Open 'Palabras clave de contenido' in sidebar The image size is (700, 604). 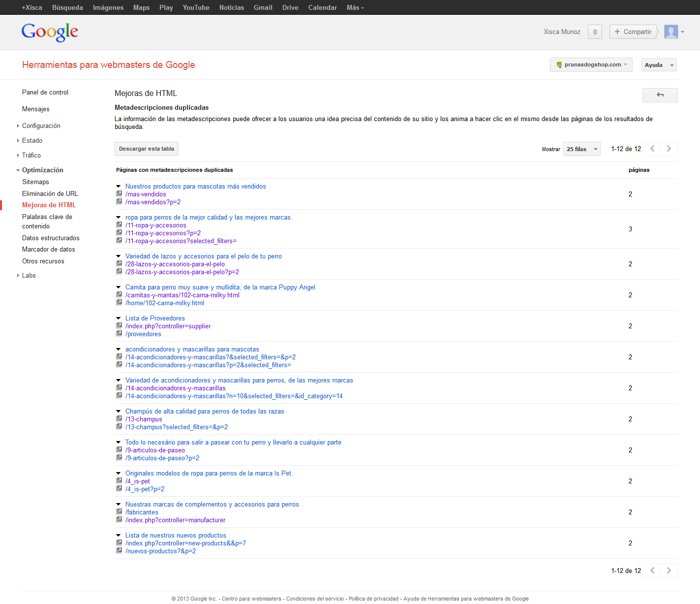[47, 222]
